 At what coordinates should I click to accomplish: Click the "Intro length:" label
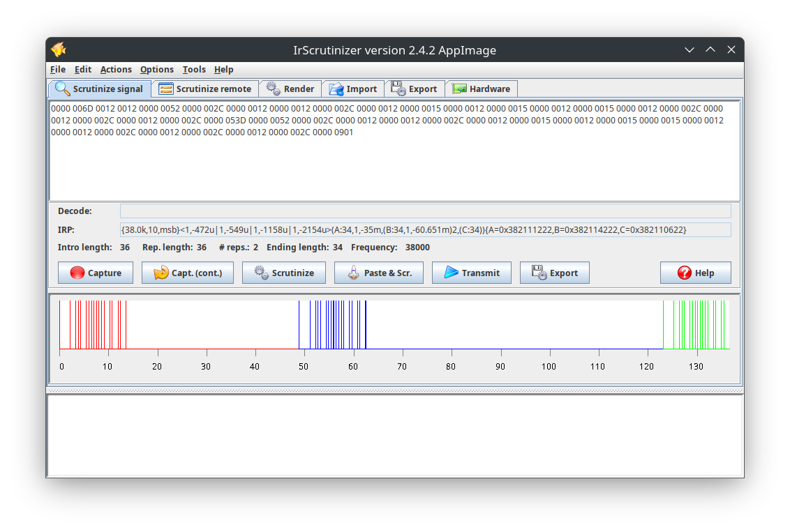[x=84, y=247]
